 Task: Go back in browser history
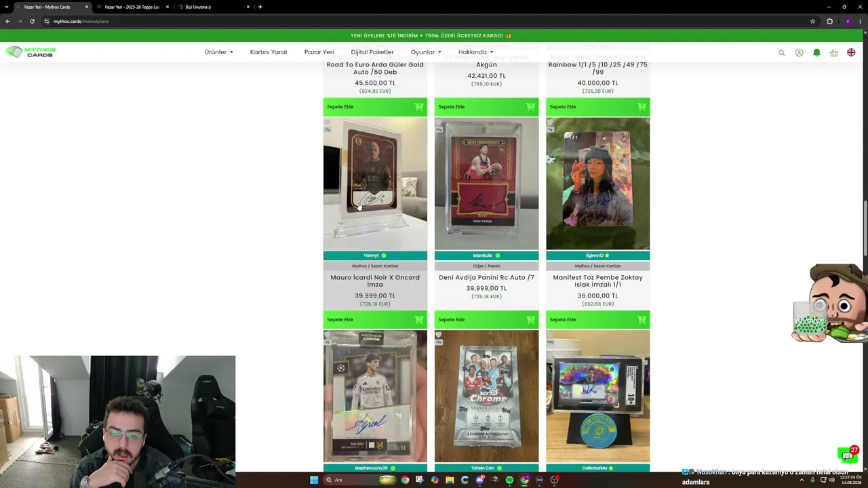[7, 21]
